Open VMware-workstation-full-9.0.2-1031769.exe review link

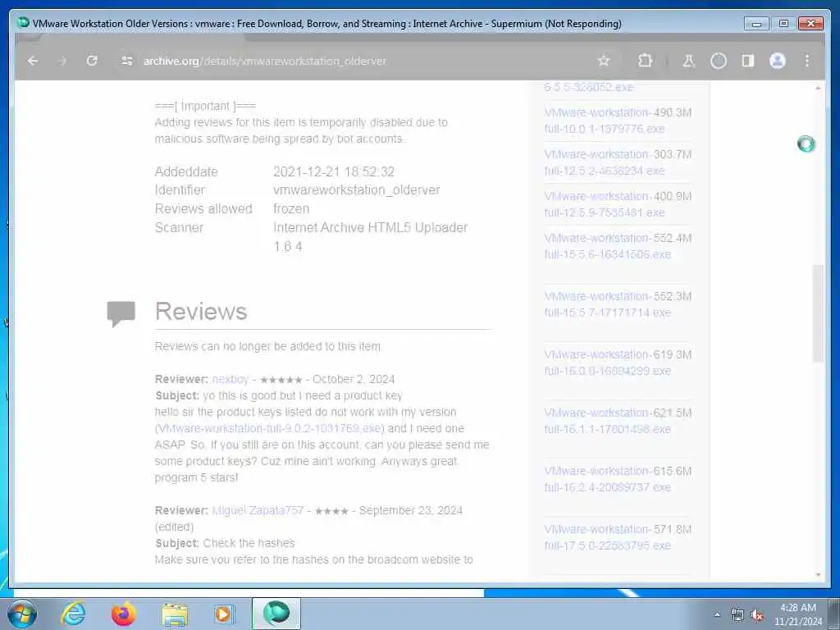(x=269, y=428)
